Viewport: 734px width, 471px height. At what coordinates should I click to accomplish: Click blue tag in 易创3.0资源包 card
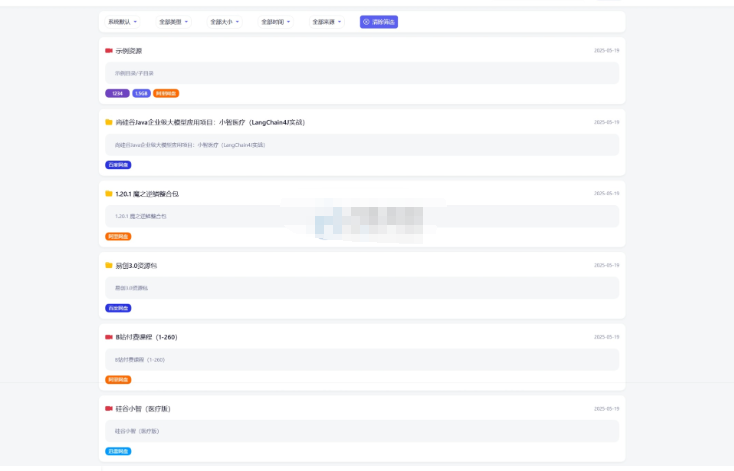[118, 308]
